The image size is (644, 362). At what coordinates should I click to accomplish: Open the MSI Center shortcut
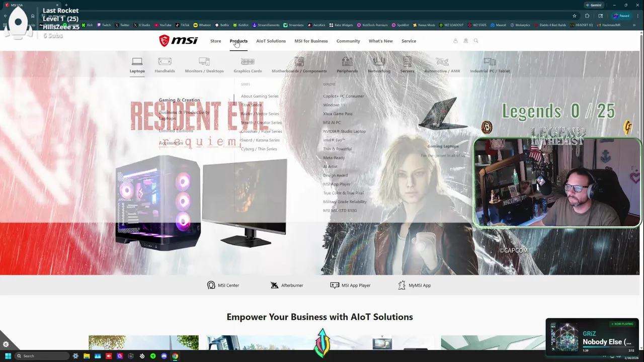coord(223,285)
